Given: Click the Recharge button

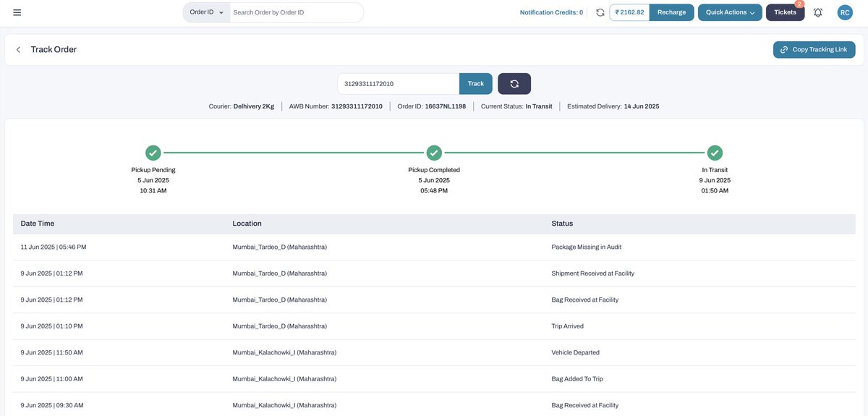Looking at the screenshot, I should (671, 12).
